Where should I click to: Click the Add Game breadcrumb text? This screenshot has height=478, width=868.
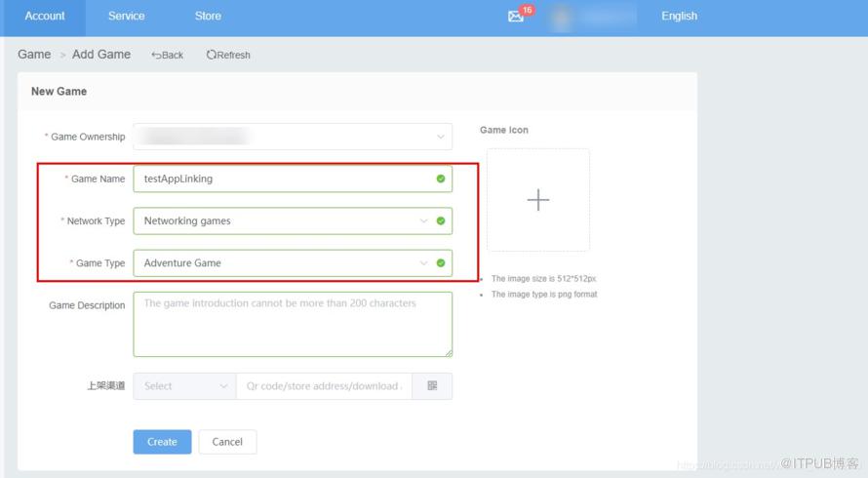101,55
